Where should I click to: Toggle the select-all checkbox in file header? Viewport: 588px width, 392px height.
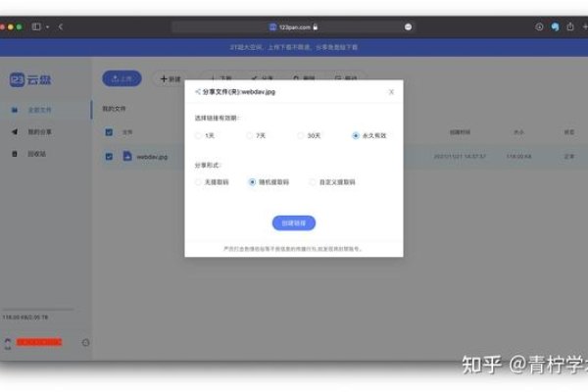pyautogui.click(x=109, y=132)
